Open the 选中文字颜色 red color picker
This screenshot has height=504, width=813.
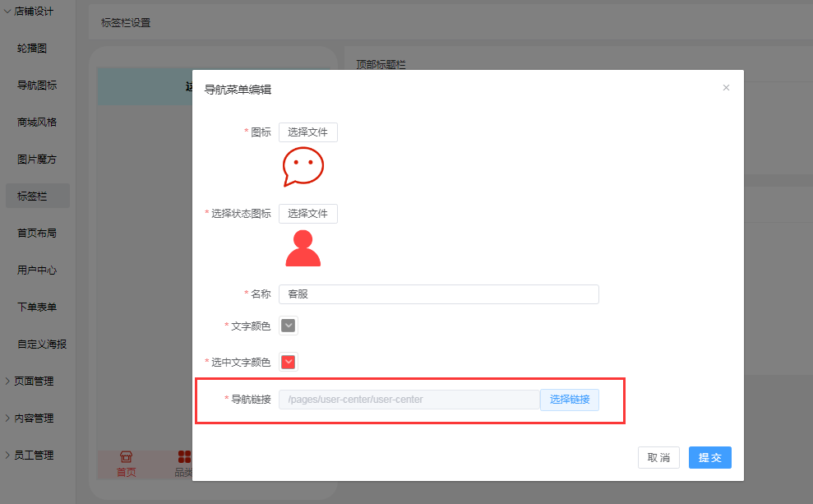pyautogui.click(x=289, y=362)
